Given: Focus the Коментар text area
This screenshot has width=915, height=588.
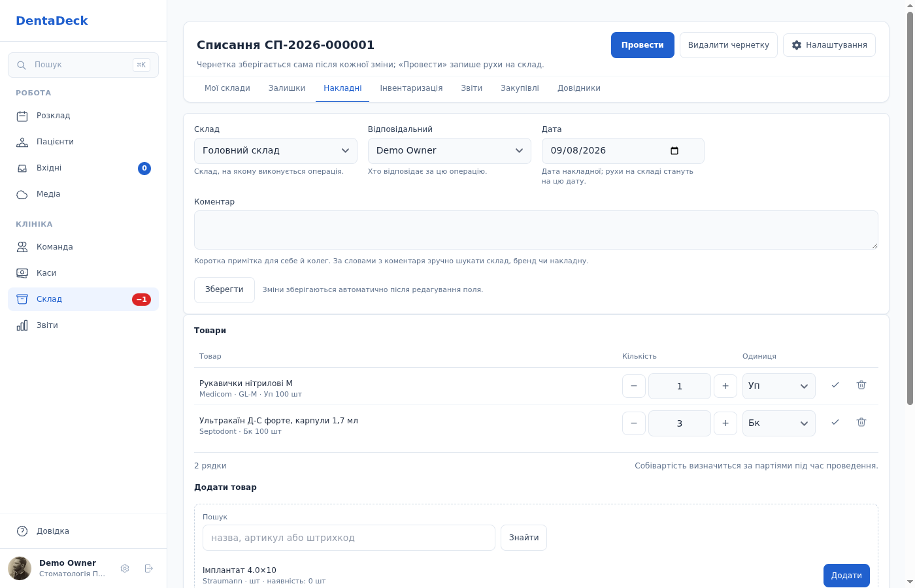Looking at the screenshot, I should pyautogui.click(x=536, y=230).
